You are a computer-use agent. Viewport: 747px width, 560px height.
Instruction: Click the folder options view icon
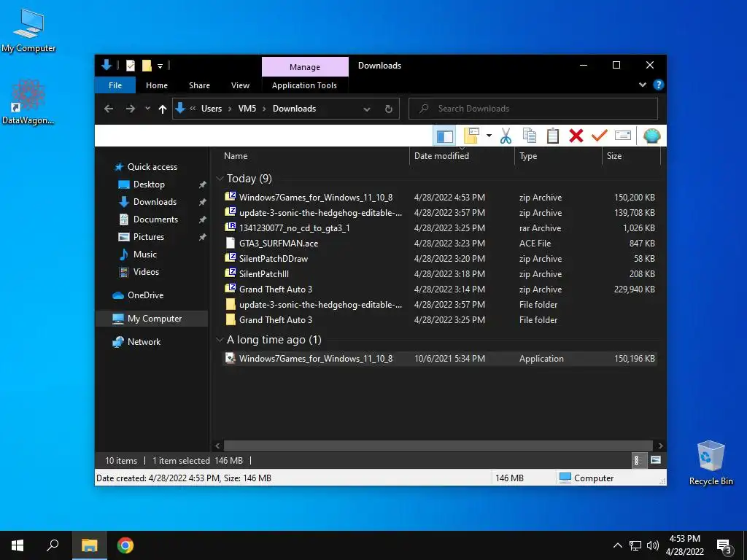[471, 136]
